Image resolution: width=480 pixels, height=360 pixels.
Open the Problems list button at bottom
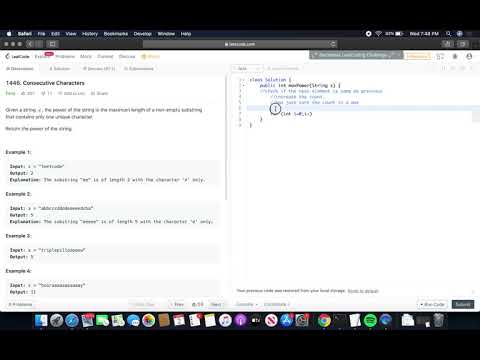pos(20,304)
